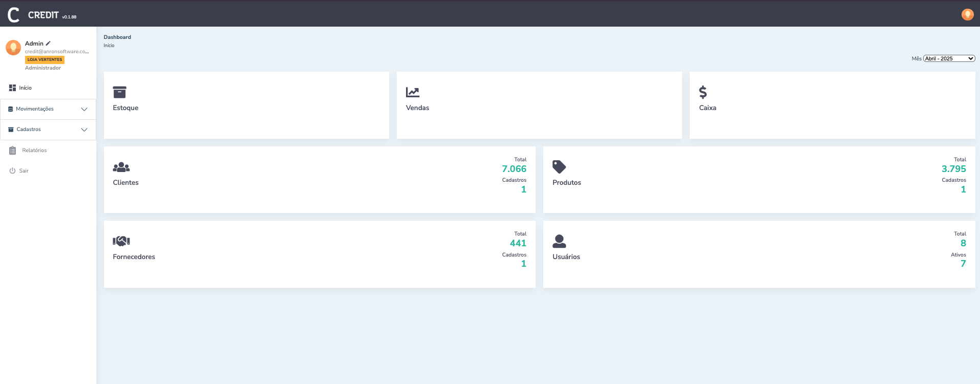Click the Clientes people group icon
This screenshot has width=980, height=384.
(x=121, y=167)
